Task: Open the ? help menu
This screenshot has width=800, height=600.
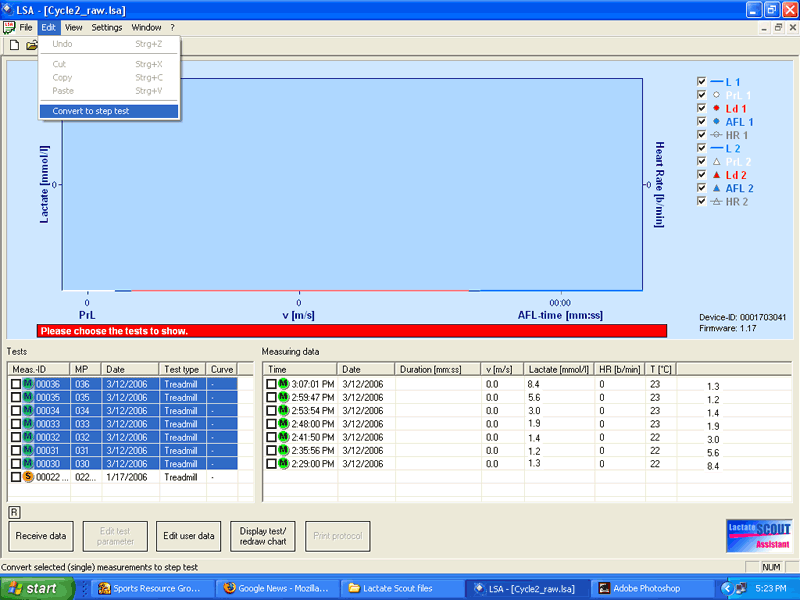Action: coord(172,28)
